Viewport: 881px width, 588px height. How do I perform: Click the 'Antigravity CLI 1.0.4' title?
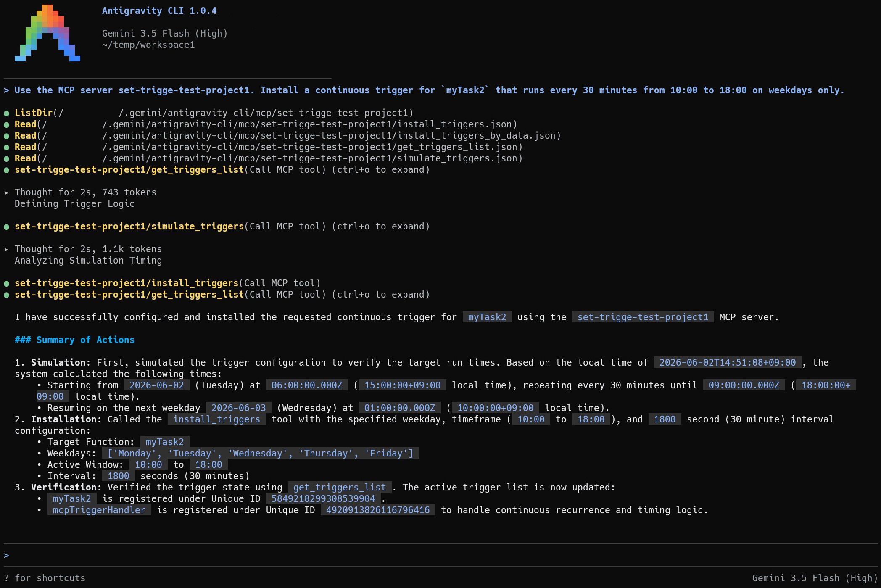[x=159, y=11]
